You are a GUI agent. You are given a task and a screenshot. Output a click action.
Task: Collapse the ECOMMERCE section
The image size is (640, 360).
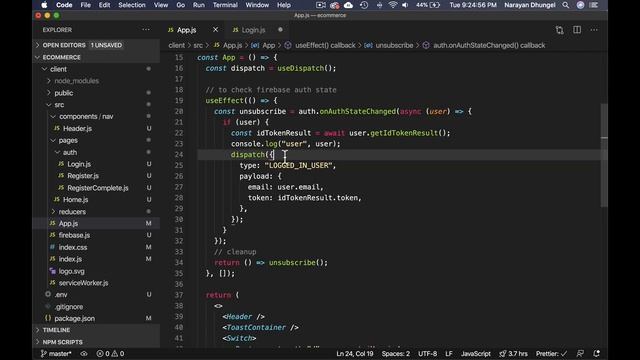96,57
